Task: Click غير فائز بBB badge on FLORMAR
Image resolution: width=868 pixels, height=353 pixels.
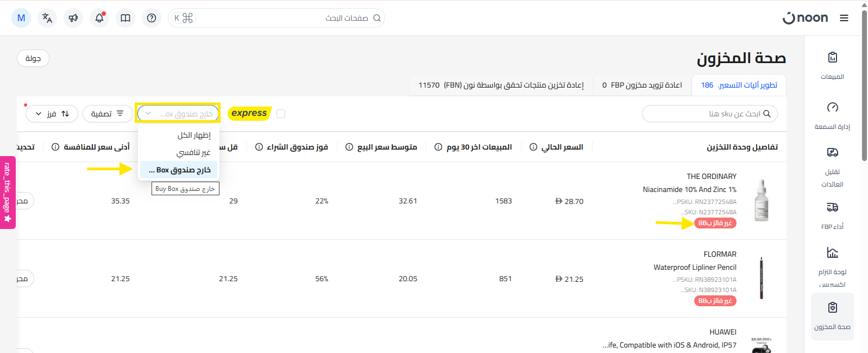Action: [715, 301]
